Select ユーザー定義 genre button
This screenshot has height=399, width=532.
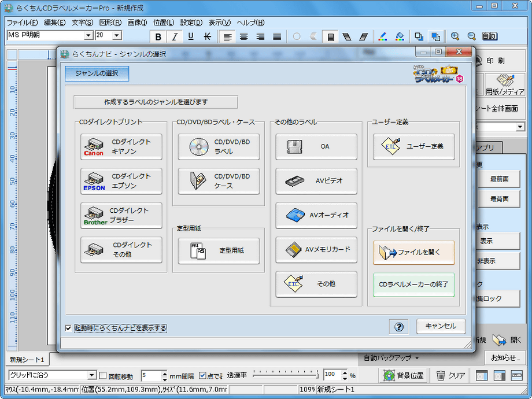414,146
